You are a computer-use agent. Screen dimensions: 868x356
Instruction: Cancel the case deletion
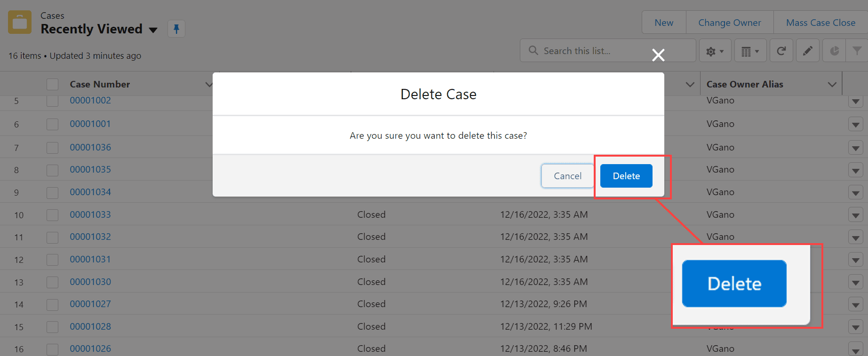567,176
